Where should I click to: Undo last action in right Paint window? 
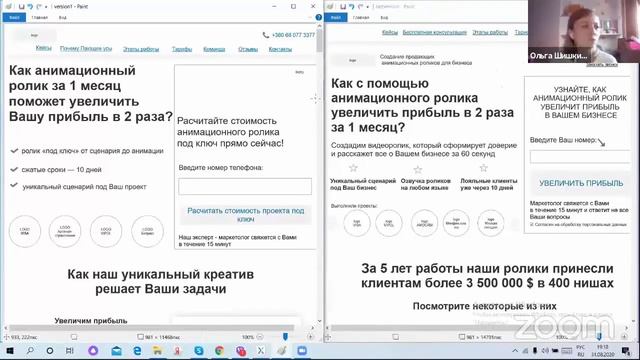[351, 7]
